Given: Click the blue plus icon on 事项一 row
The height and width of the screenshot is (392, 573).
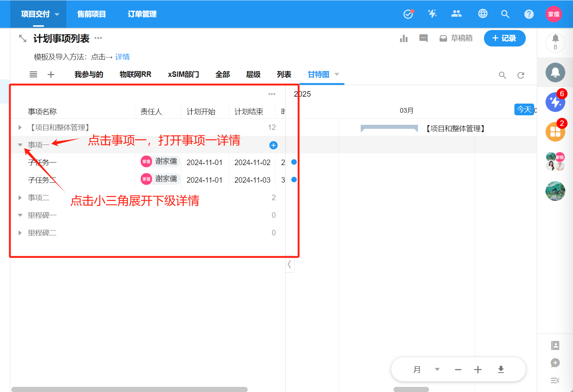Looking at the screenshot, I should [273, 145].
